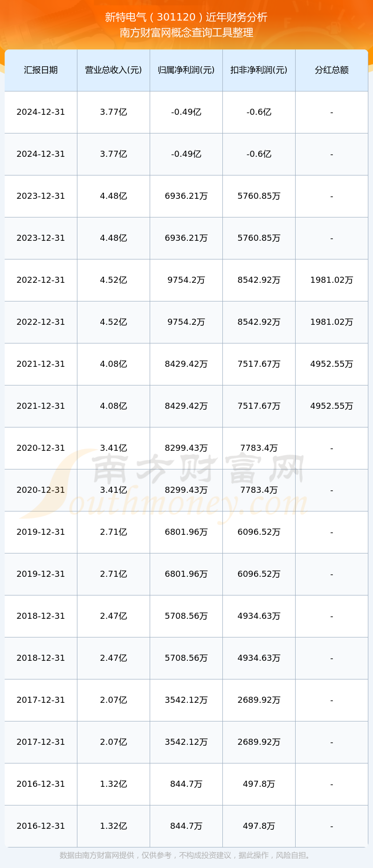Click the 新特电气（301120）近年财务分析 title

point(186,17)
